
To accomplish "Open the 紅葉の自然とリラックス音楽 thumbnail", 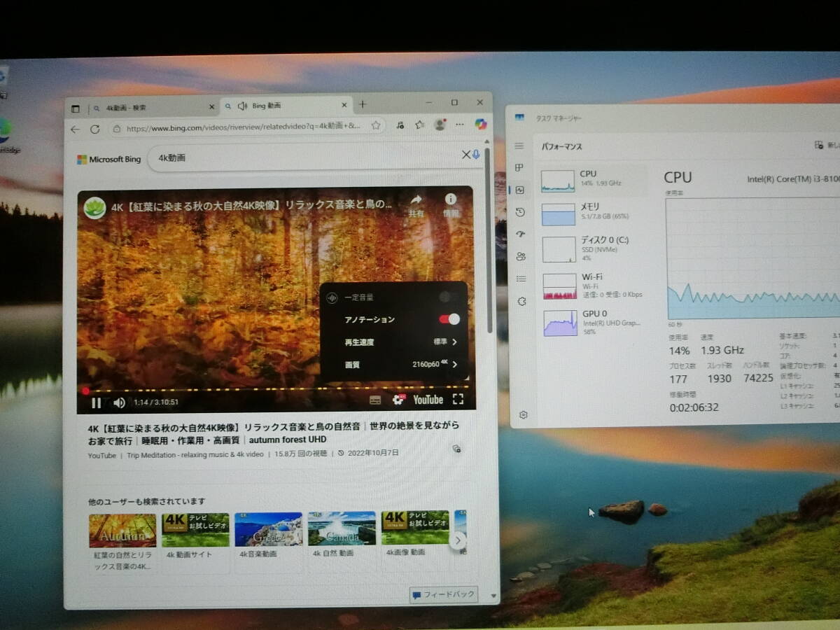I will [122, 530].
